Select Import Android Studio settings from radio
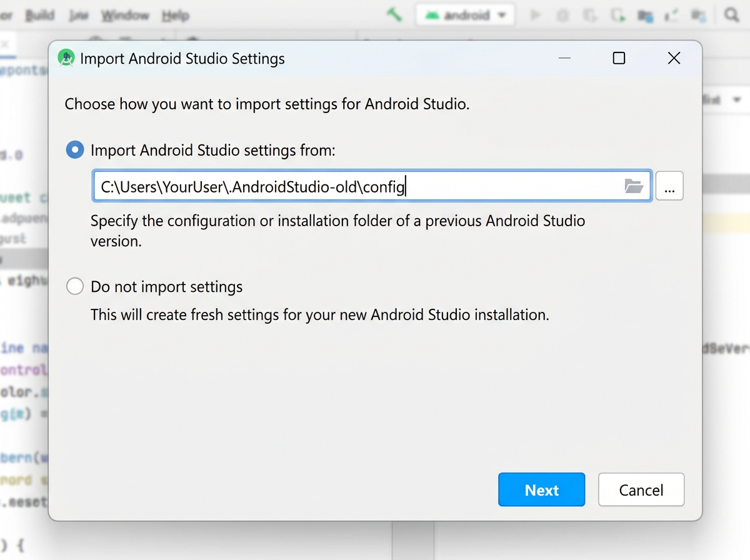The image size is (750, 560). 75,150
